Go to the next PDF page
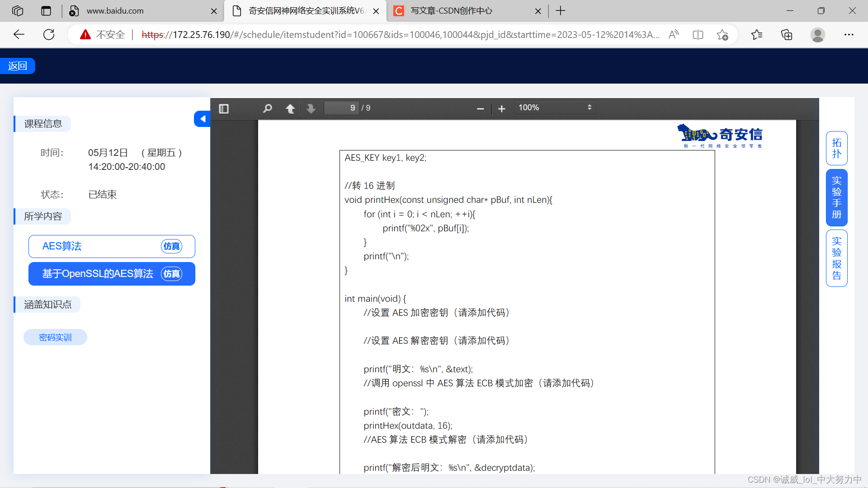Image resolution: width=868 pixels, height=488 pixels. pyautogui.click(x=311, y=108)
